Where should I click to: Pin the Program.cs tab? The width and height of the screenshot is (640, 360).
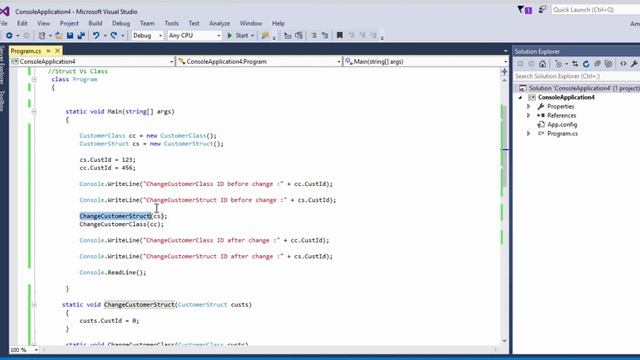click(x=49, y=51)
